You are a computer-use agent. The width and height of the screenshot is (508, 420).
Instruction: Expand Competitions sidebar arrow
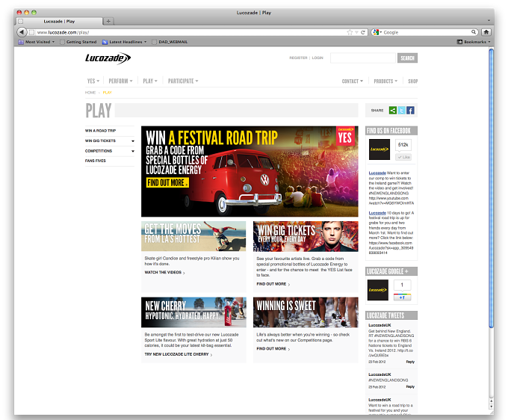pos(133,151)
